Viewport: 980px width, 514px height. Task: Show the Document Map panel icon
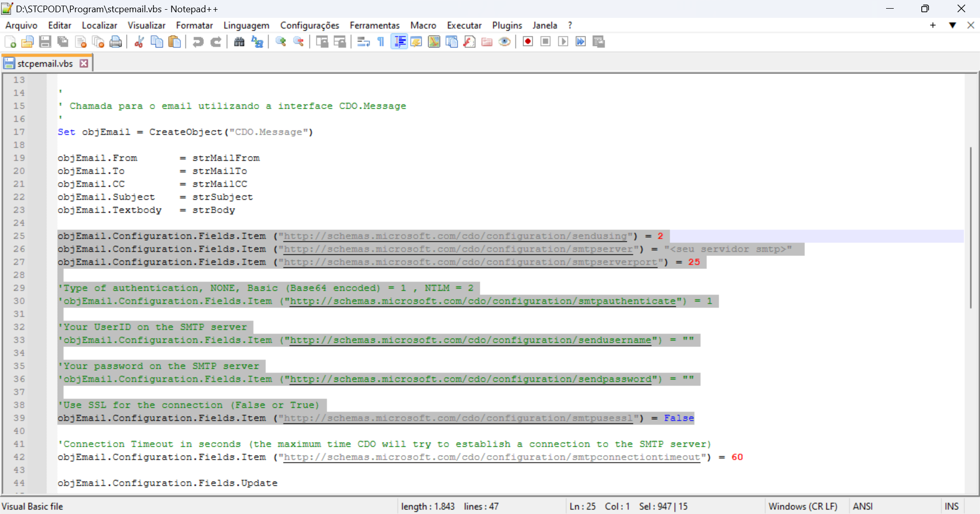coord(434,42)
